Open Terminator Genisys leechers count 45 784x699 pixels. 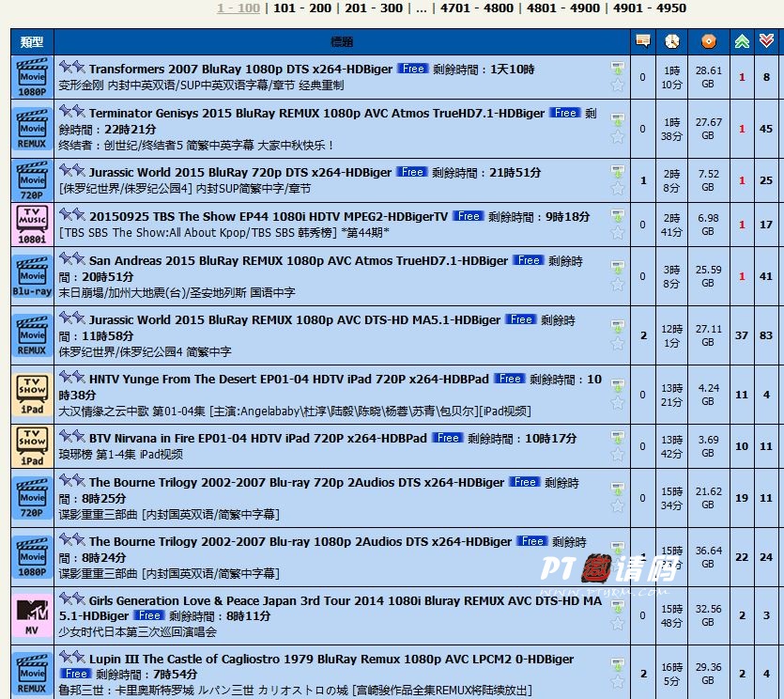[766, 129]
